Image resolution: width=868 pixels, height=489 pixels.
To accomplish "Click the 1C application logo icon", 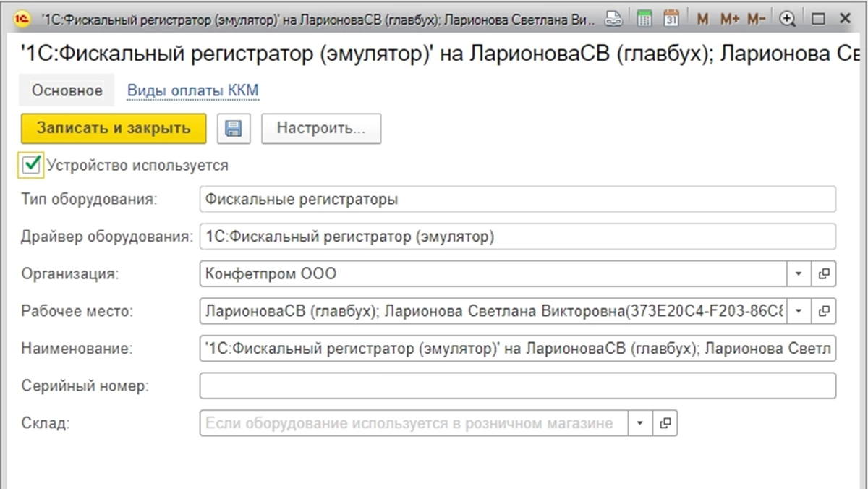I will (22, 20).
